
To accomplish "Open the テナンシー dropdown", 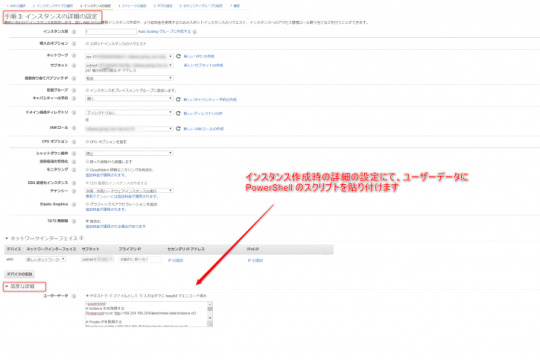I will tap(129, 191).
